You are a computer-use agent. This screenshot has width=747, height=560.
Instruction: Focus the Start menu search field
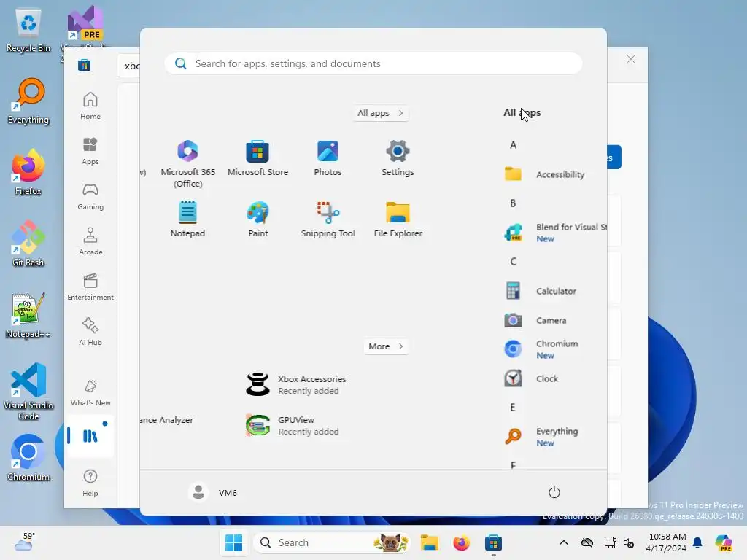tap(373, 64)
